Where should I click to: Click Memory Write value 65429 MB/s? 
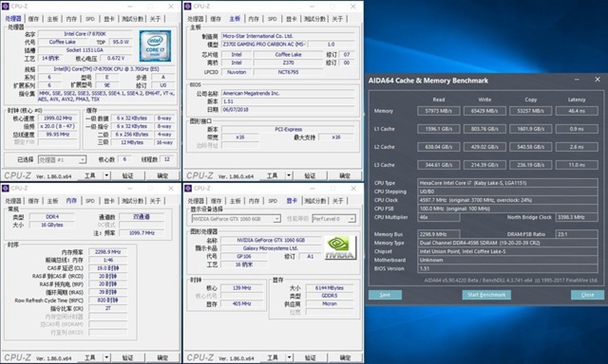(x=484, y=111)
